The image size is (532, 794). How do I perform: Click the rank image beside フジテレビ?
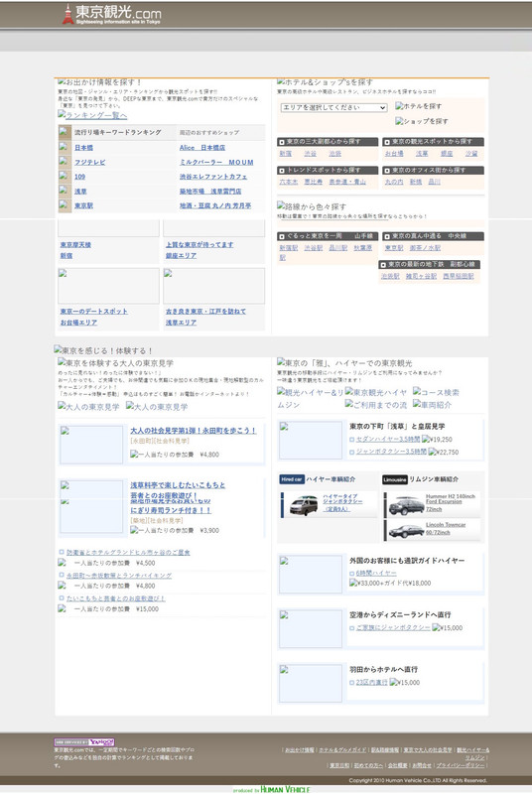64,162
